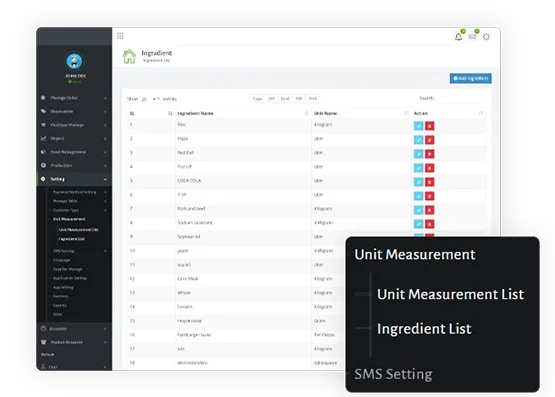Screen dimensions: 555x397
Task: Sort by Ingredient Name column header
Action: point(243,113)
